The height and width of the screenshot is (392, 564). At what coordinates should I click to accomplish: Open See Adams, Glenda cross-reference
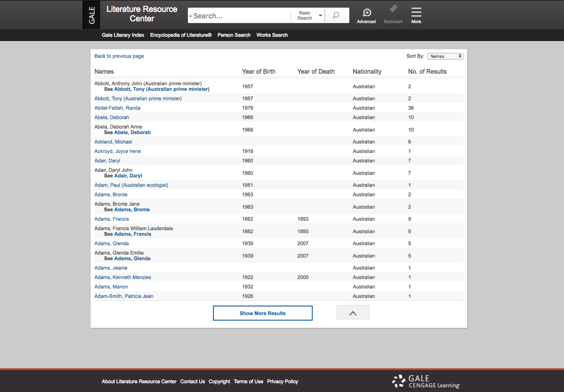(132, 259)
